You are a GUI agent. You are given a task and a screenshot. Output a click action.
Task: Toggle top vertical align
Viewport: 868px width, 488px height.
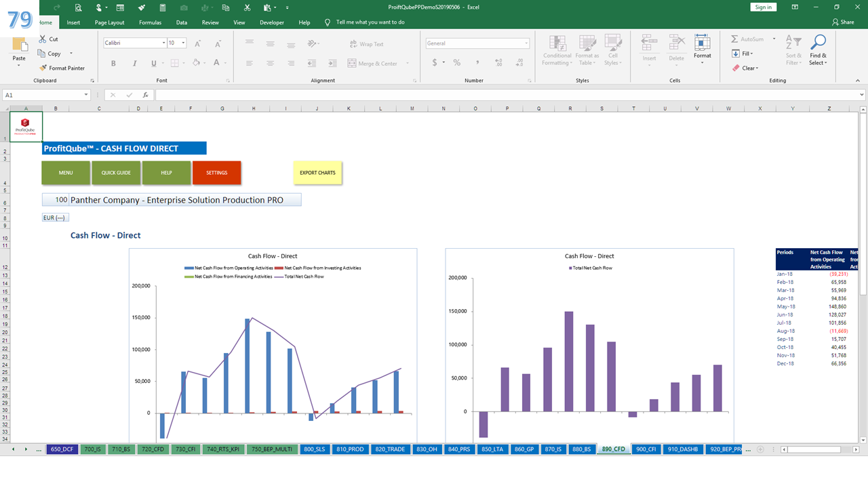click(x=250, y=44)
